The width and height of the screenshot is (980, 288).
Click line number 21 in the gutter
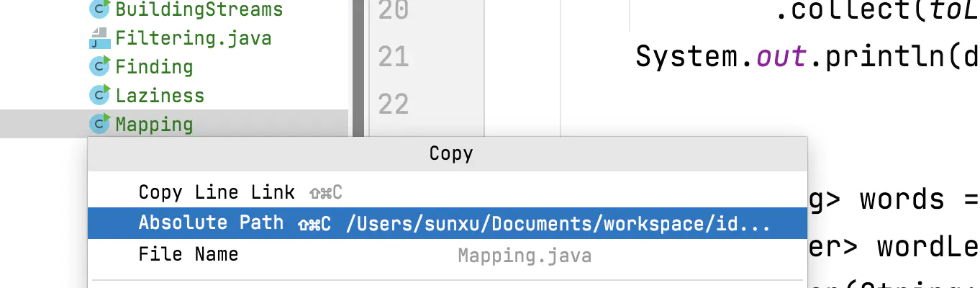pos(393,57)
